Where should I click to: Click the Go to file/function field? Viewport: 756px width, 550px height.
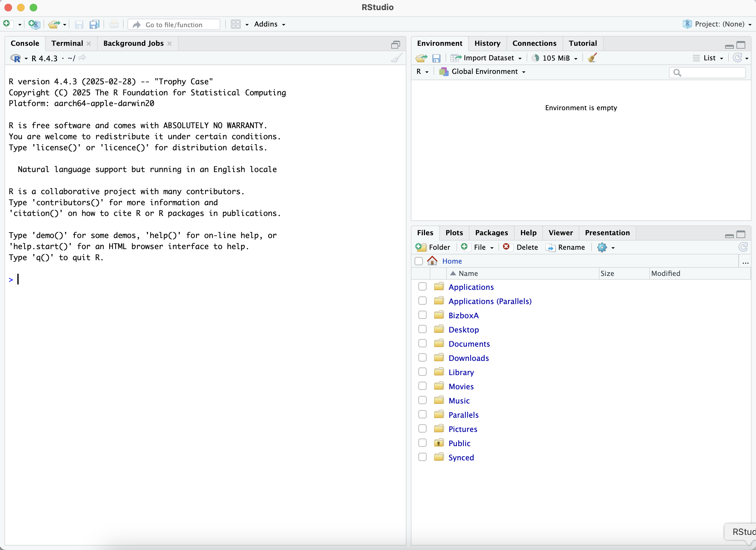(x=174, y=24)
